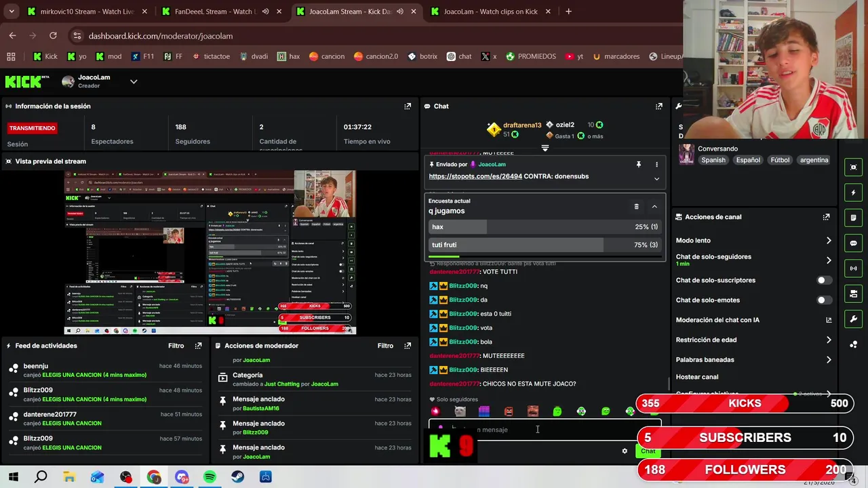The width and height of the screenshot is (868, 488).
Task: Click the pin icon on pinned message
Action: [638, 165]
